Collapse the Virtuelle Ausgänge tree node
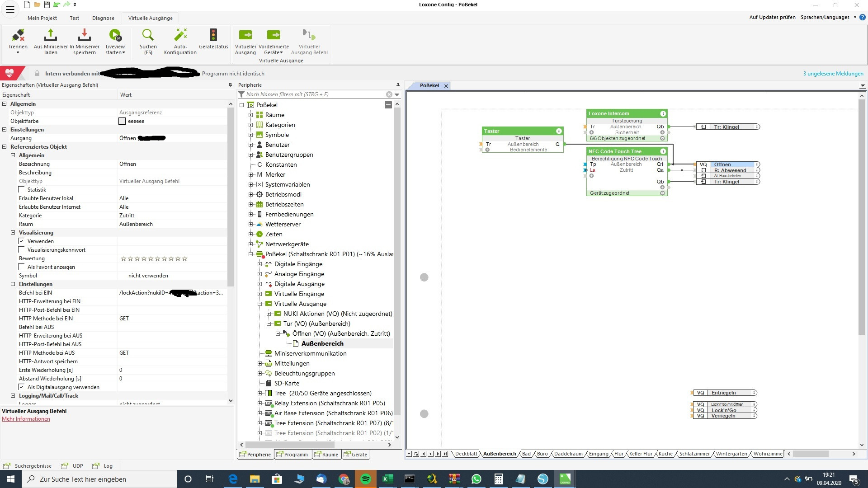This screenshot has height=488, width=868. [260, 304]
